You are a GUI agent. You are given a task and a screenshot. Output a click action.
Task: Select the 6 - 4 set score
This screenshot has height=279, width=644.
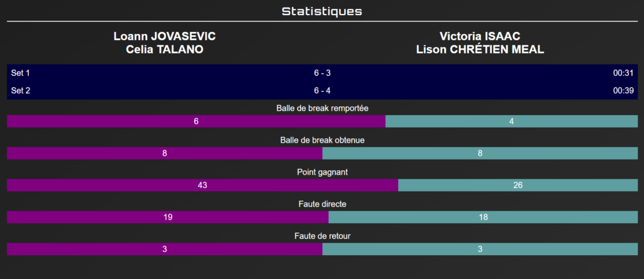click(x=322, y=90)
